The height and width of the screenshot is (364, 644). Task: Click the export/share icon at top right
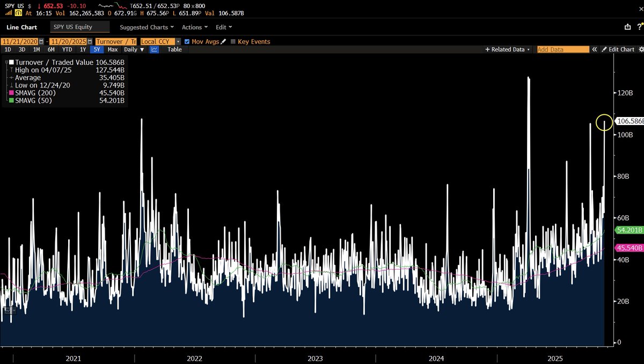tap(627, 27)
